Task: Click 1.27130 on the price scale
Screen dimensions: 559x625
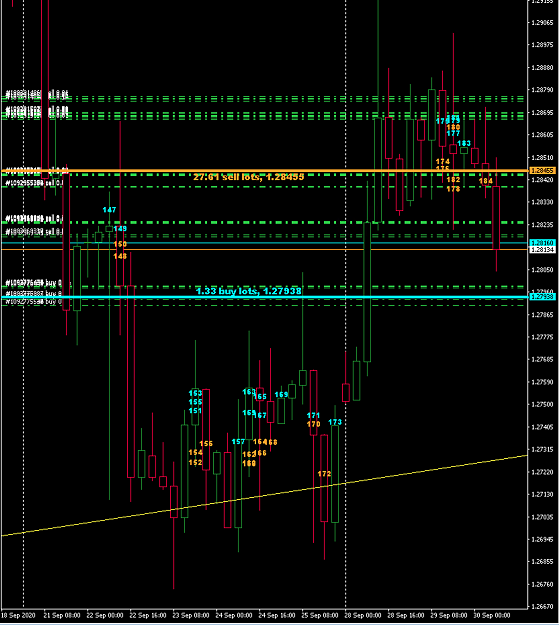Action: click(x=543, y=495)
